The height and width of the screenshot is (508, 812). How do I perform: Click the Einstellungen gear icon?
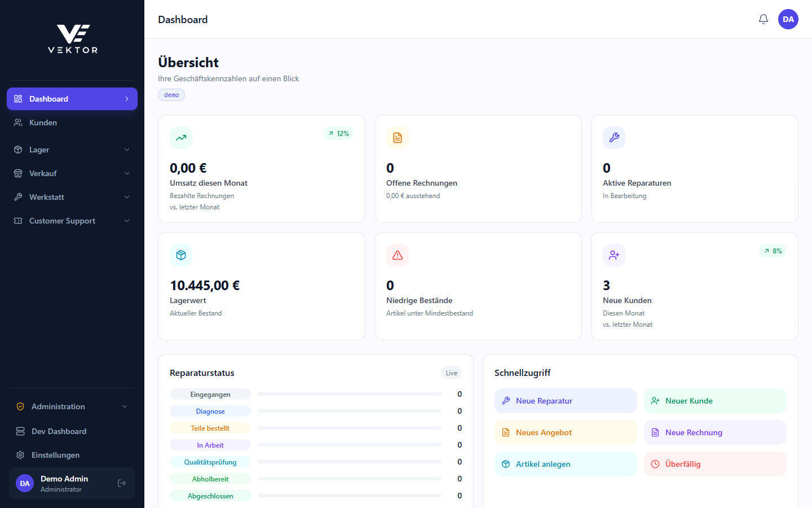(20, 455)
